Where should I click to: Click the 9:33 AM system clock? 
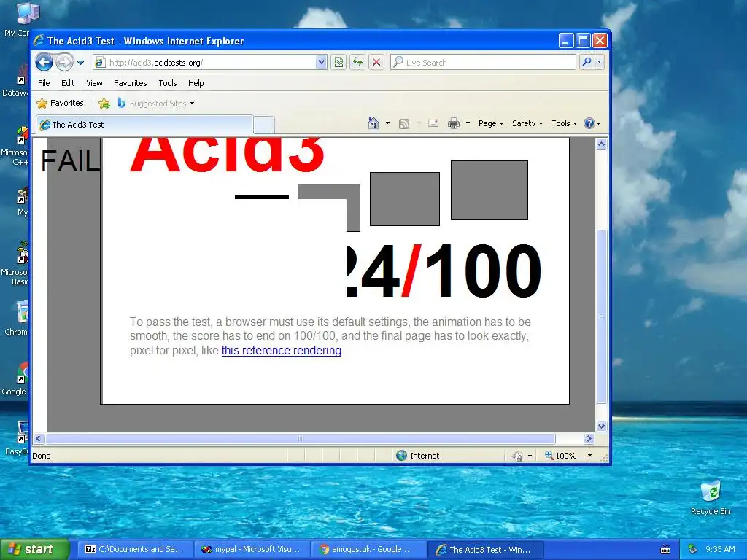[x=720, y=549]
